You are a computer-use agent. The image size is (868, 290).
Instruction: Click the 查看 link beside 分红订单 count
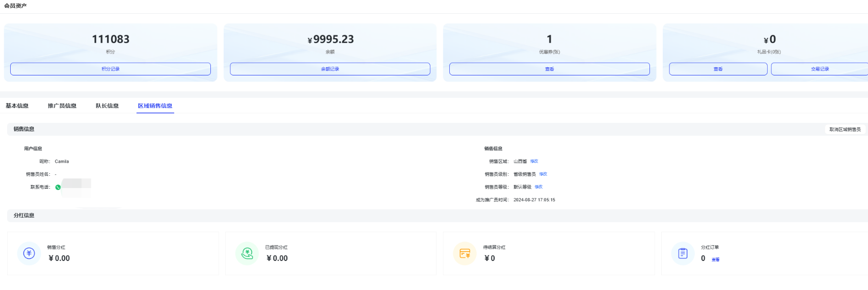[x=716, y=259]
